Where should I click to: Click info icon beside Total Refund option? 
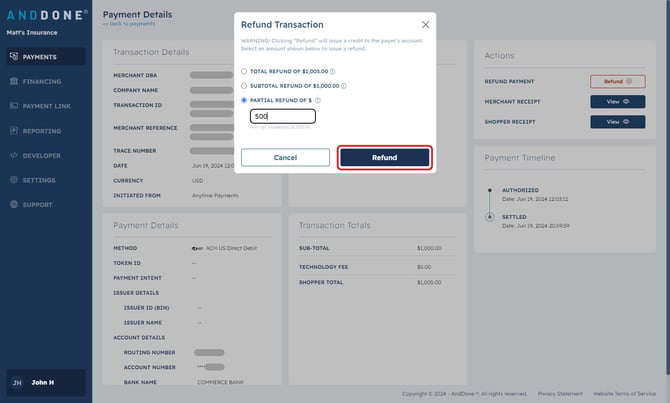(332, 71)
